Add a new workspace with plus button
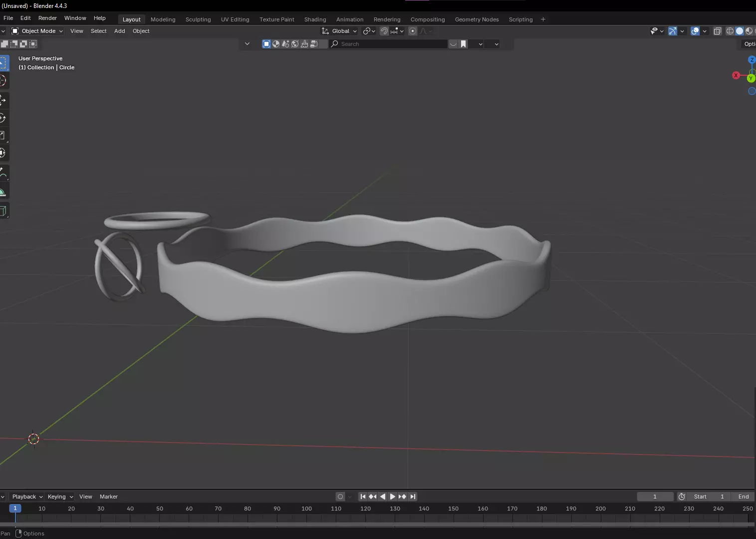 coord(543,19)
